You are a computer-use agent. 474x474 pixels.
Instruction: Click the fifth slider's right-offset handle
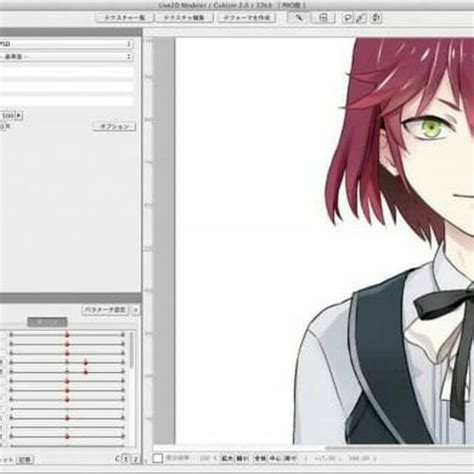click(x=86, y=371)
